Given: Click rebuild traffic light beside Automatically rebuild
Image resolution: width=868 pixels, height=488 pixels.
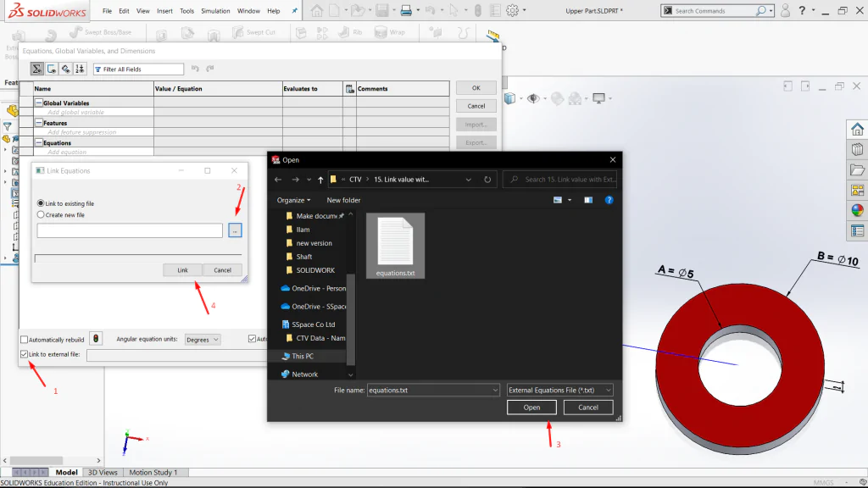Looking at the screenshot, I should [96, 339].
